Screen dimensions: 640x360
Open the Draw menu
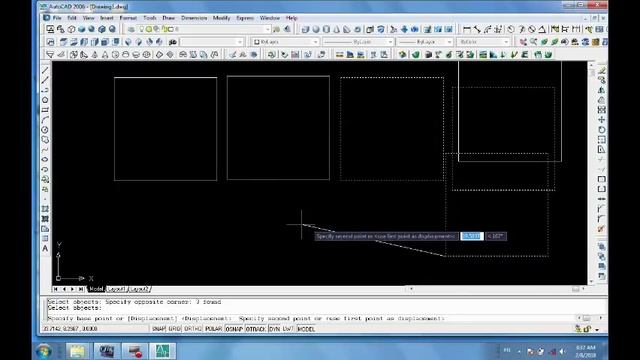(169, 18)
